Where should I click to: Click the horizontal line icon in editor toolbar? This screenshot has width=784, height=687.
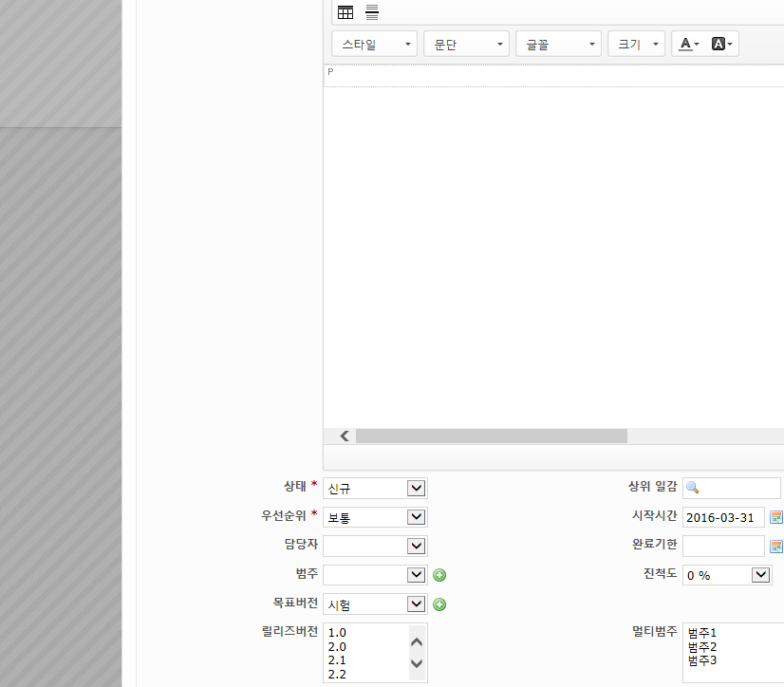(x=372, y=12)
